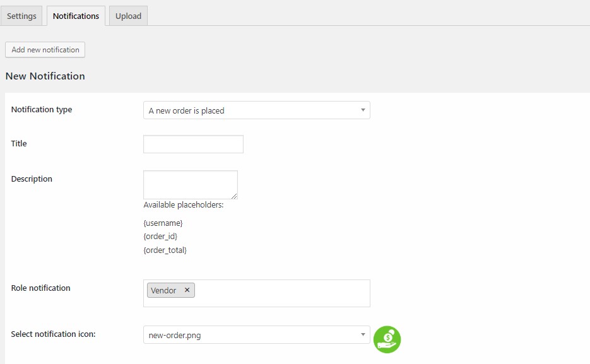Click the {order_total} placeholder text
This screenshot has height=364, width=590.
(x=165, y=250)
